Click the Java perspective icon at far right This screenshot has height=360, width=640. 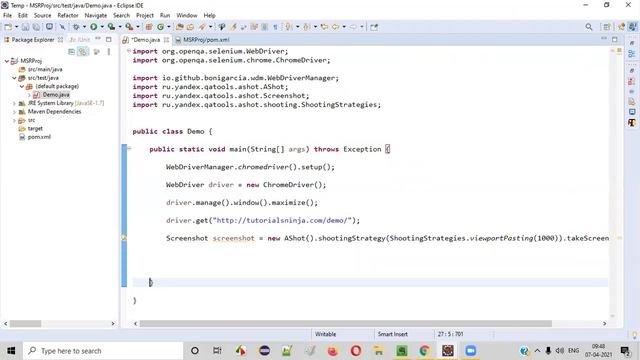click(632, 27)
